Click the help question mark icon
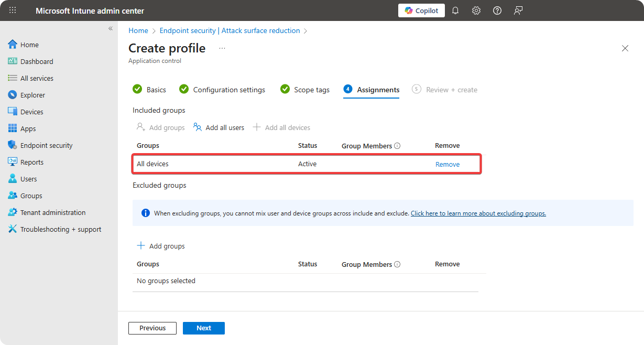This screenshot has height=345, width=644. click(x=497, y=10)
